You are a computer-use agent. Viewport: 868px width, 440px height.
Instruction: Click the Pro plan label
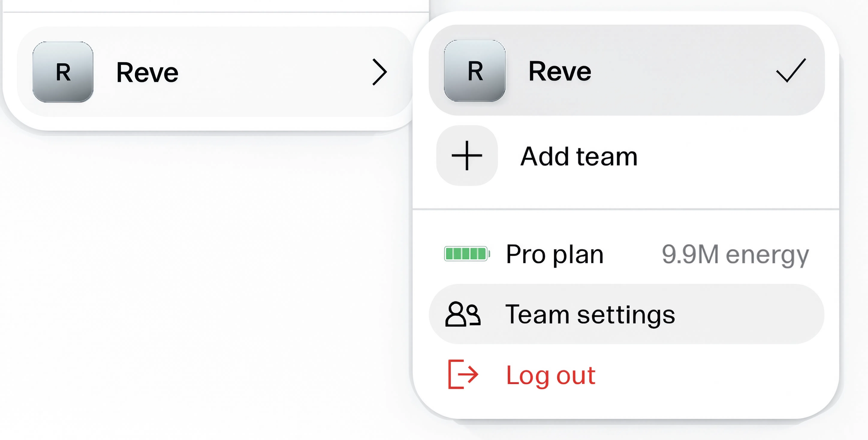click(555, 255)
